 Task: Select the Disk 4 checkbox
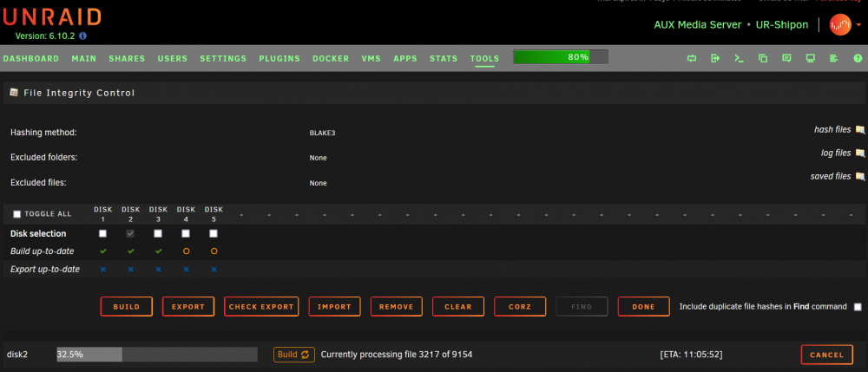tap(186, 234)
